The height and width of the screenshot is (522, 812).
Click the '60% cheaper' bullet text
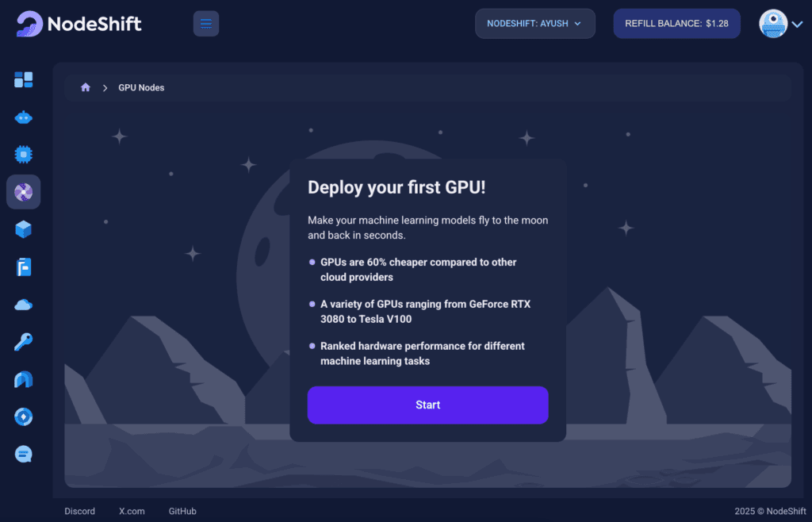pos(419,270)
